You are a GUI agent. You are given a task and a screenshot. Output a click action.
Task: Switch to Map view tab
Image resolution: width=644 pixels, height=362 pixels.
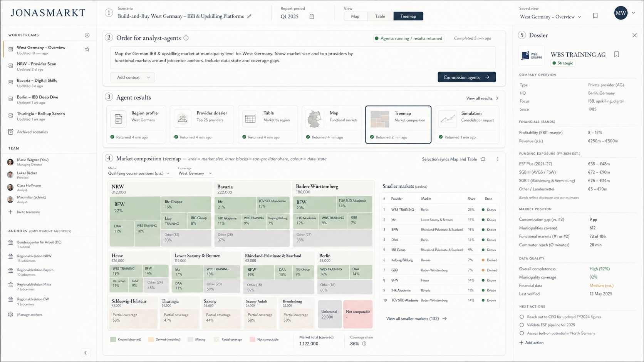(355, 16)
